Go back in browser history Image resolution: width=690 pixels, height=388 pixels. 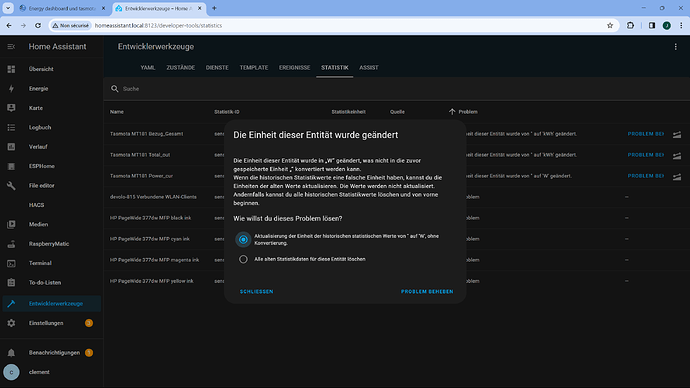pos(9,26)
